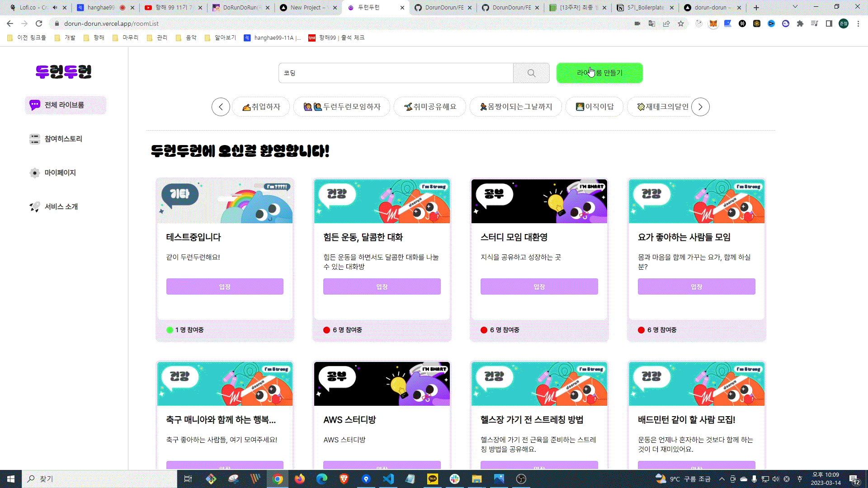
Task: Open 항해99 | 출석 체크 bookmark
Action: (336, 38)
